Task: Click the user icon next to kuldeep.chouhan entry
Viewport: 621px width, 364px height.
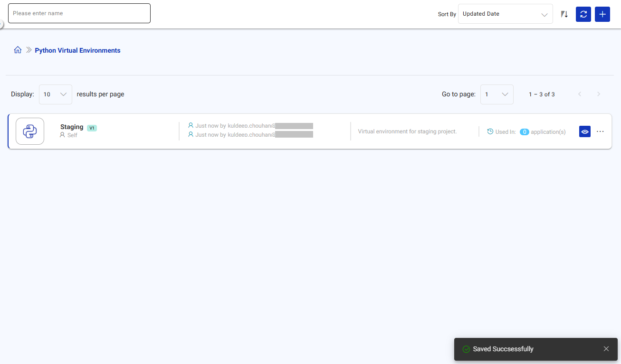Action: [190, 125]
